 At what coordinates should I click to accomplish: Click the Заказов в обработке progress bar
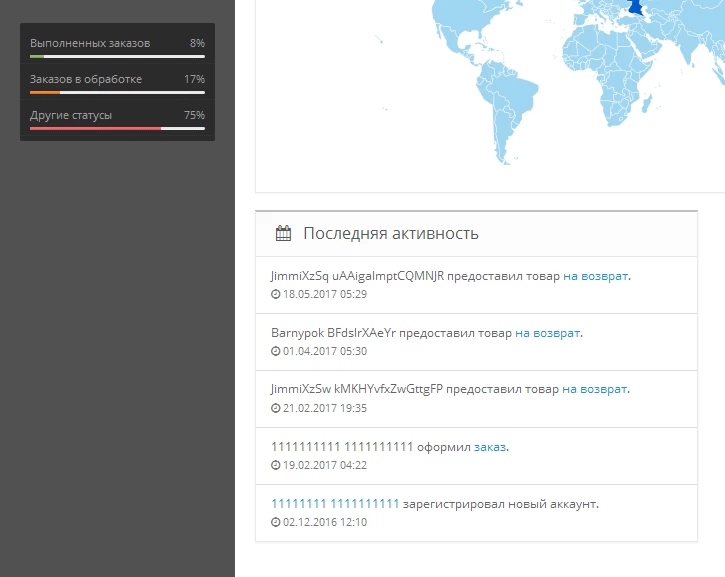click(117, 92)
